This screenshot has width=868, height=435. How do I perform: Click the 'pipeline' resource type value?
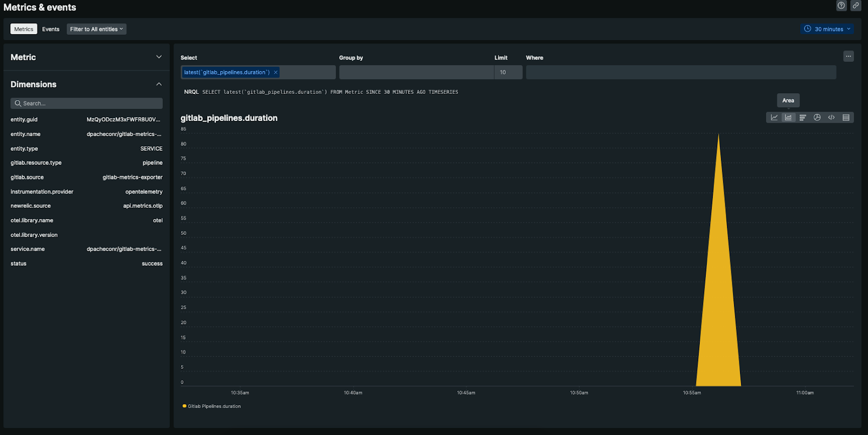(152, 163)
